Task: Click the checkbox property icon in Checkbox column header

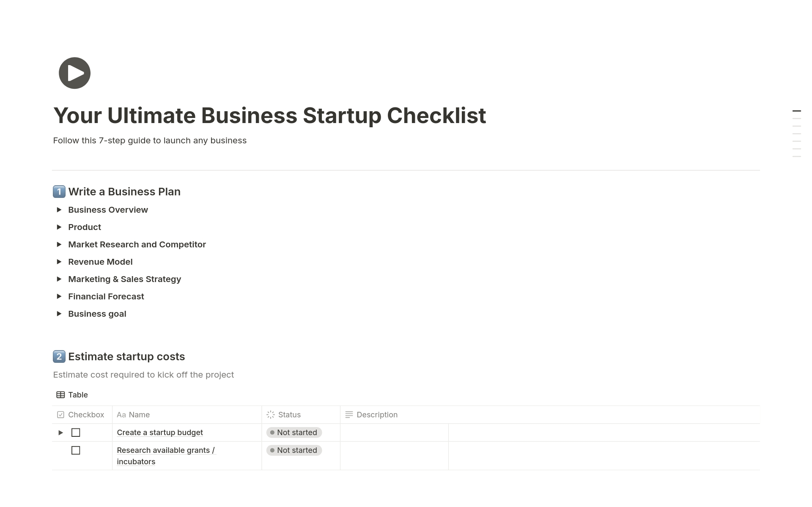Action: [x=60, y=414]
